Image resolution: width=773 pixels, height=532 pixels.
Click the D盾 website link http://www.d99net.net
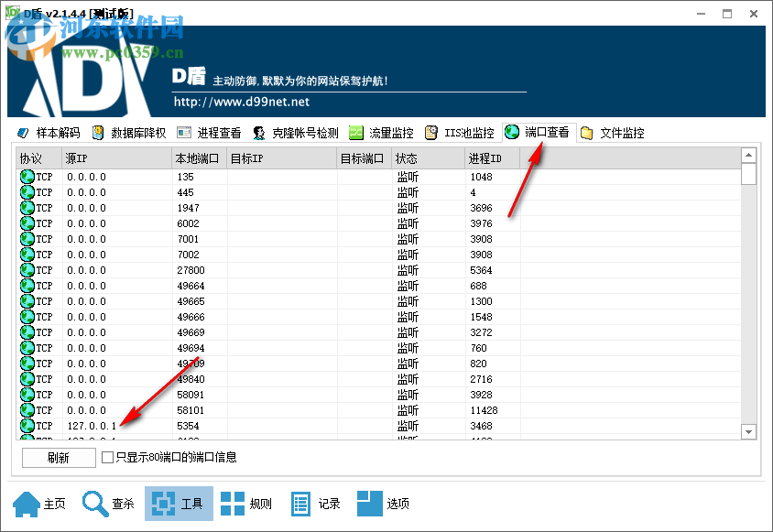(242, 102)
